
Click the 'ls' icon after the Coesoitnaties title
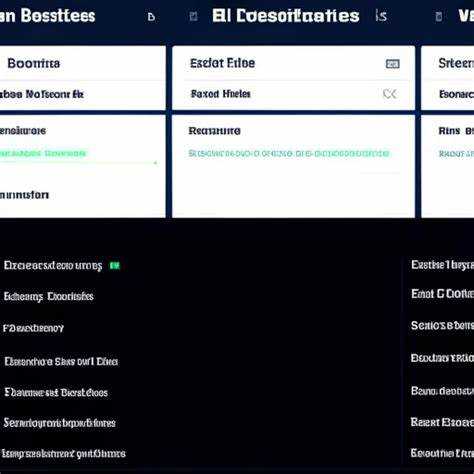[x=381, y=16]
